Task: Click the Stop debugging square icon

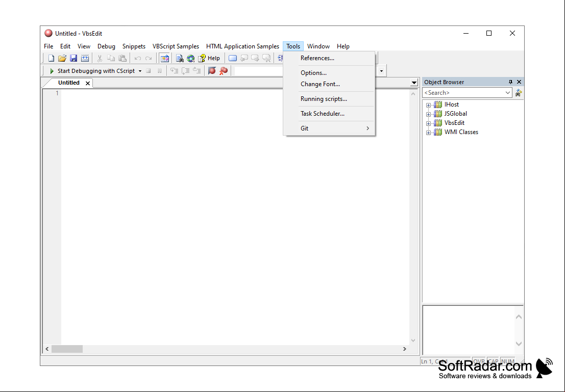Action: pos(148,71)
